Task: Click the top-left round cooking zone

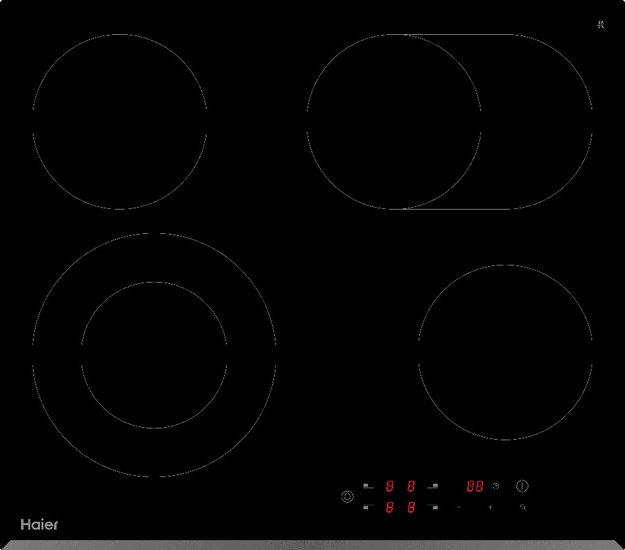Action: [x=119, y=122]
